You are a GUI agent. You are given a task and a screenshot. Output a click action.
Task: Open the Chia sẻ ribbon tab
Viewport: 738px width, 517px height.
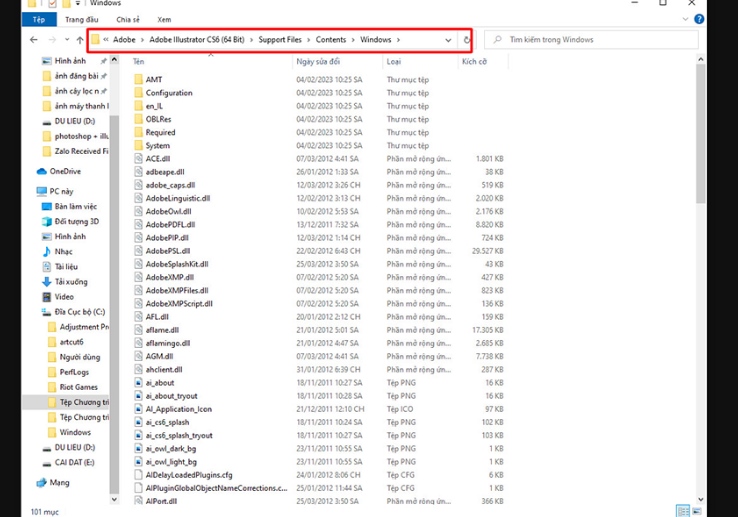(x=128, y=19)
